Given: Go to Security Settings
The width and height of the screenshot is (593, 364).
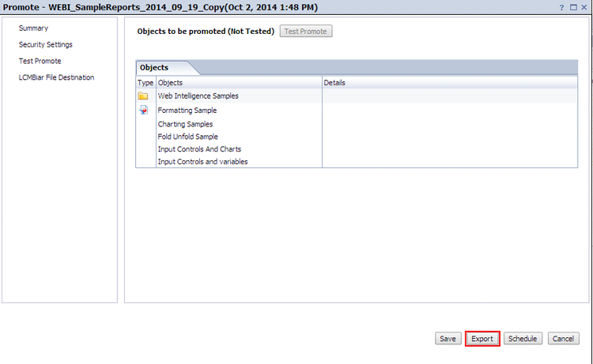Looking at the screenshot, I should click(46, 44).
